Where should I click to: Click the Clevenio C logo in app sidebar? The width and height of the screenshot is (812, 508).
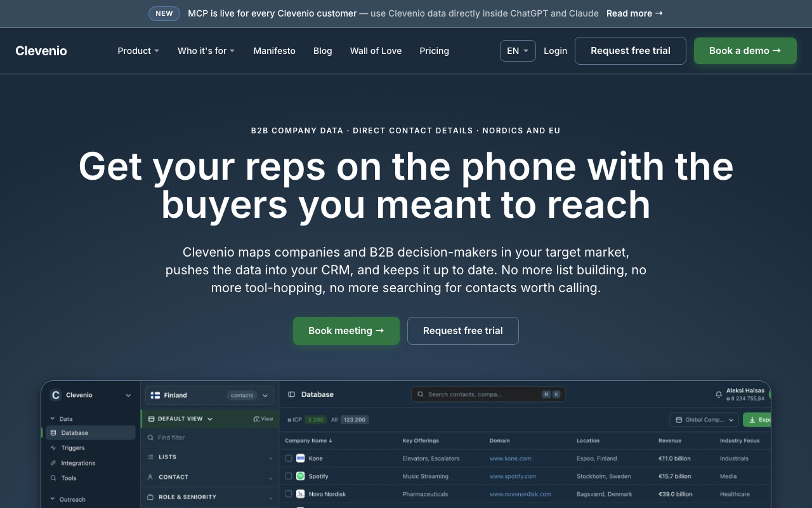(56, 395)
